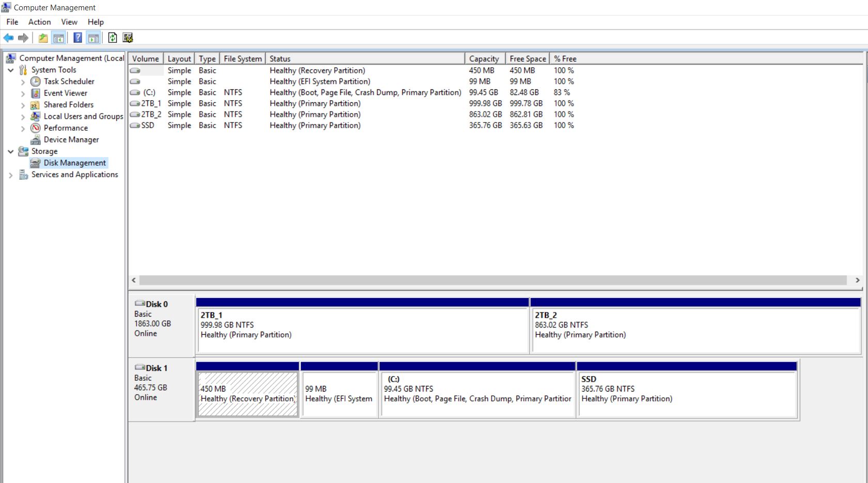Click the Services and Applications icon

tap(23, 175)
